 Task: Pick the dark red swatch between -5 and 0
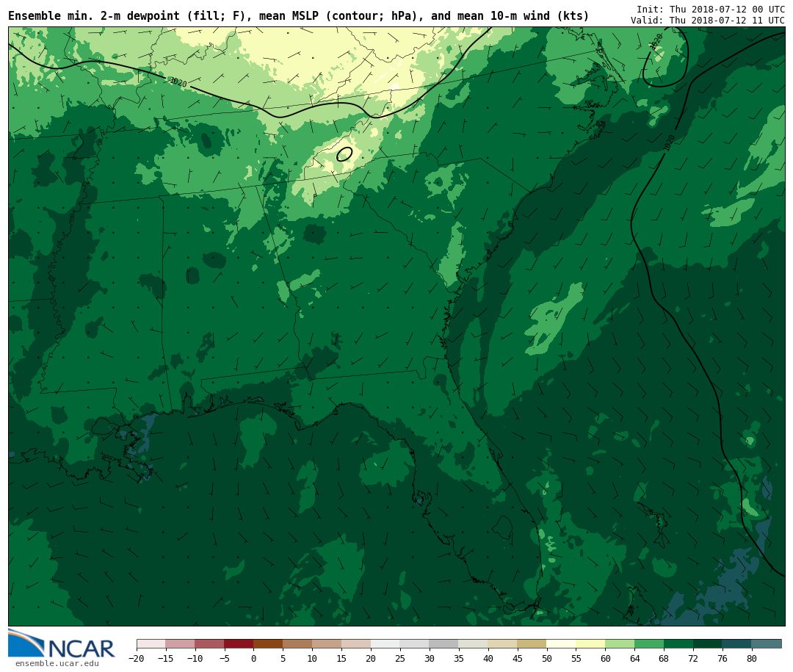coord(239,644)
